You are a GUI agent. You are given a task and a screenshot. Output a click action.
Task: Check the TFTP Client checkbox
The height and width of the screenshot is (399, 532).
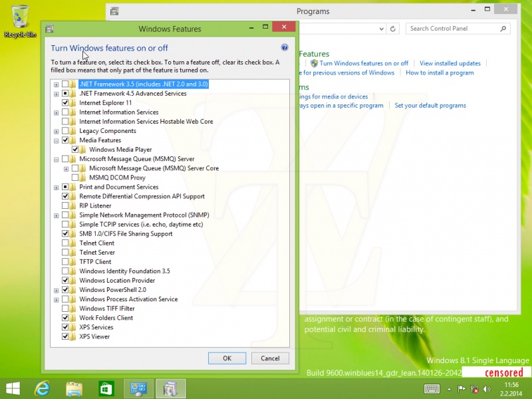65,261
